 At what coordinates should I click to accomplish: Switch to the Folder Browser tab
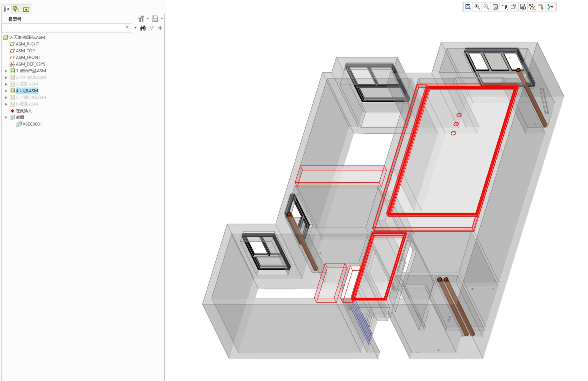[16, 9]
